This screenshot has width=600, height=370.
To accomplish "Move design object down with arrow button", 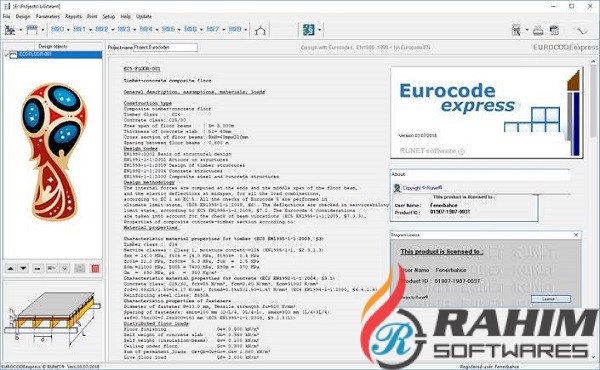I will [23, 269].
